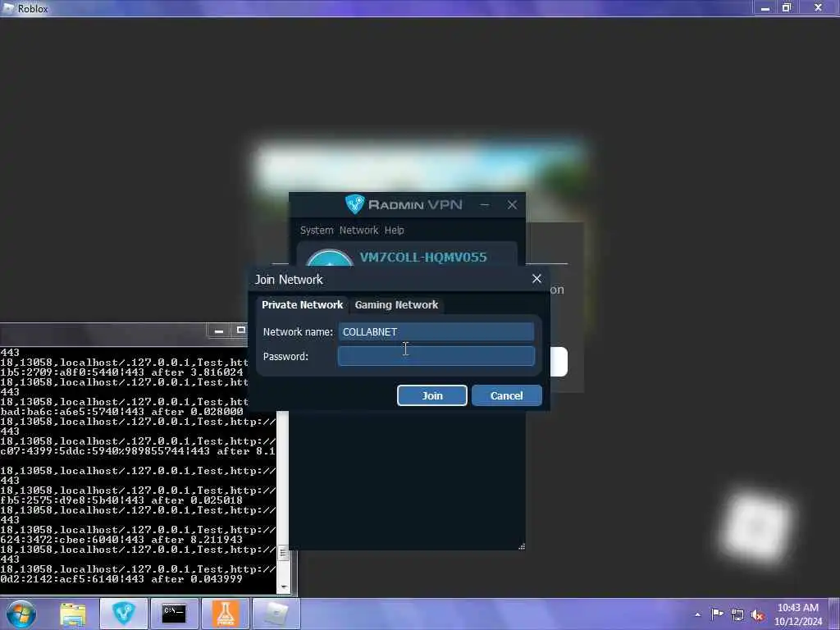Screen dimensions: 840x630
Task: Open the Network menu in Radmin VPN
Action: [358, 231]
